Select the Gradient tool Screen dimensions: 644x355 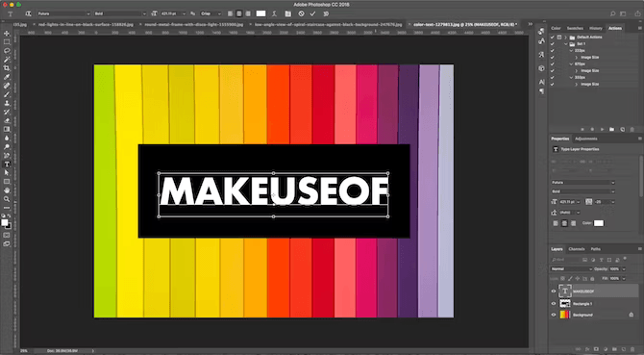coord(7,129)
